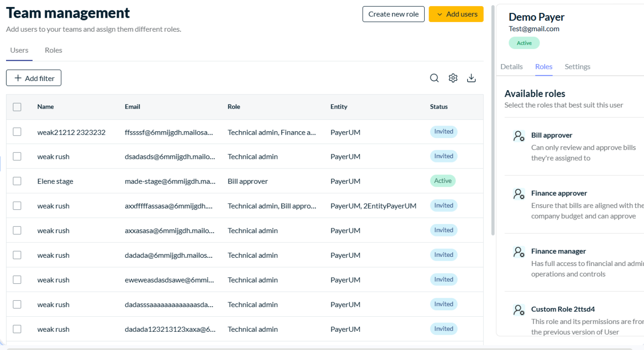The height and width of the screenshot is (350, 644).
Task: Click the Finance manager role icon
Action: pos(519,252)
